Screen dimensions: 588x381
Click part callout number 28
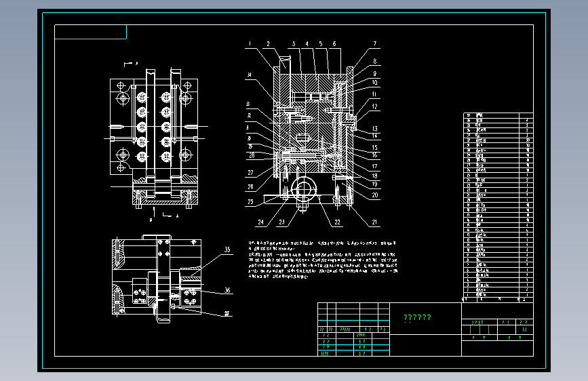tap(252, 155)
